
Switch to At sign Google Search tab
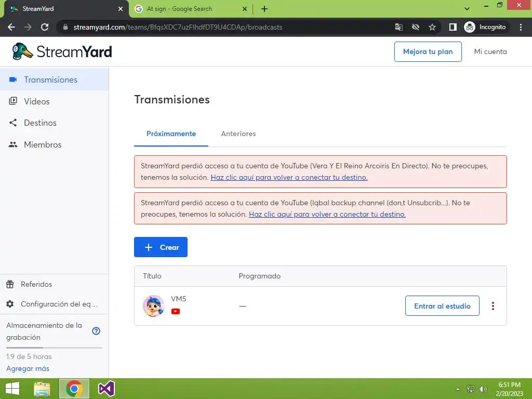coord(190,9)
